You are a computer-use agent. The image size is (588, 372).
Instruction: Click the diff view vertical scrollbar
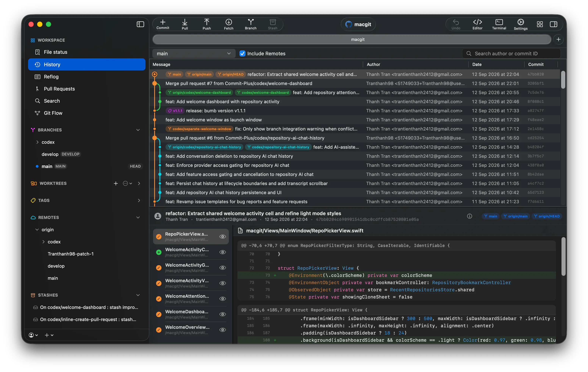click(x=563, y=256)
